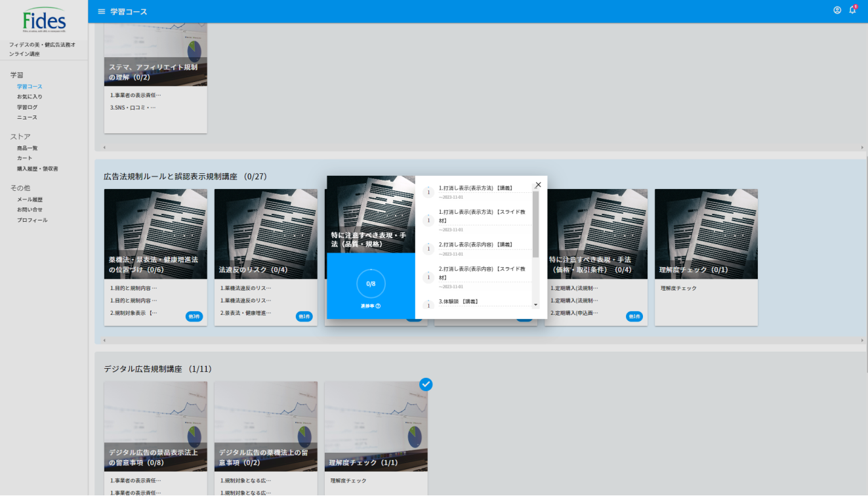Open ニュース in the sidebar
The image size is (868, 498).
(28, 117)
